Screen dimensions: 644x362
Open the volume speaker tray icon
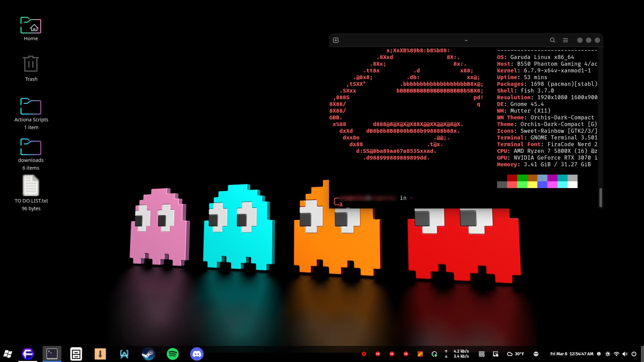click(x=625, y=354)
